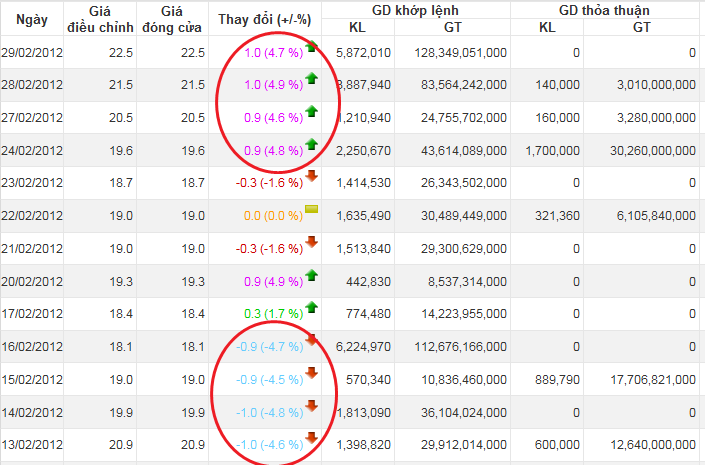This screenshot has width=705, height=465.
Task: Click the Giá điều chỉnh column header
Action: point(100,19)
